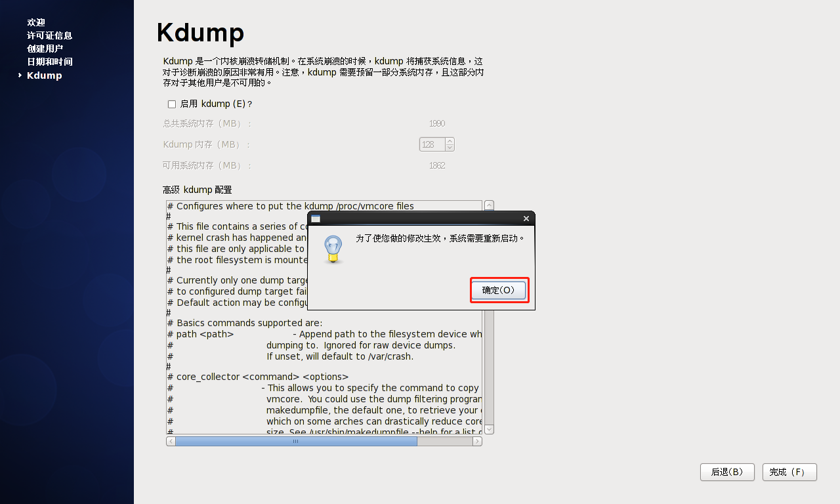Click the line '# core_collector <command> <options>'
The width and height of the screenshot is (840, 504).
coord(258,377)
